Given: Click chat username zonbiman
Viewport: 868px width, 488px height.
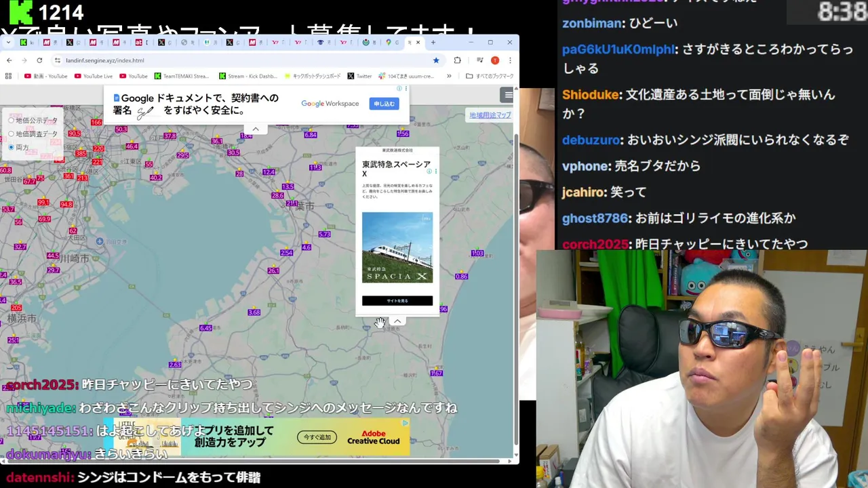Looking at the screenshot, I should [592, 23].
